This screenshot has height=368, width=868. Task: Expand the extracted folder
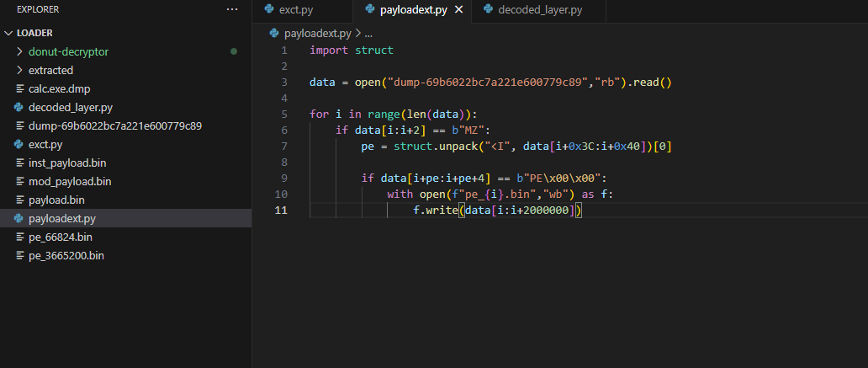(x=50, y=70)
